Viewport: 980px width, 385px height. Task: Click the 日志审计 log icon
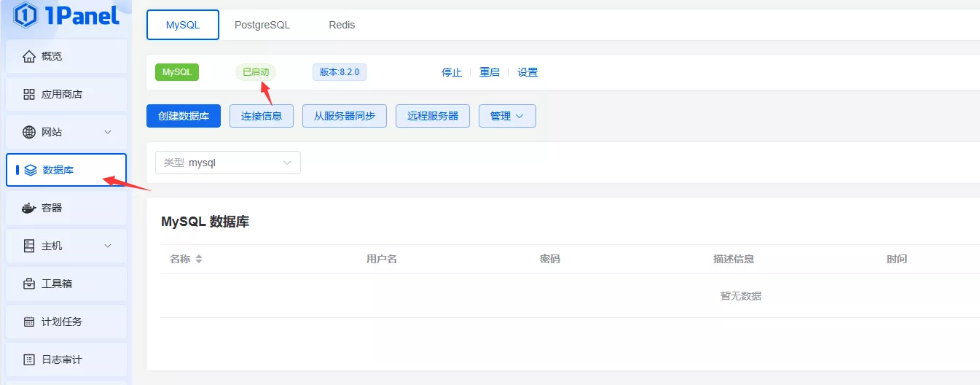click(29, 359)
